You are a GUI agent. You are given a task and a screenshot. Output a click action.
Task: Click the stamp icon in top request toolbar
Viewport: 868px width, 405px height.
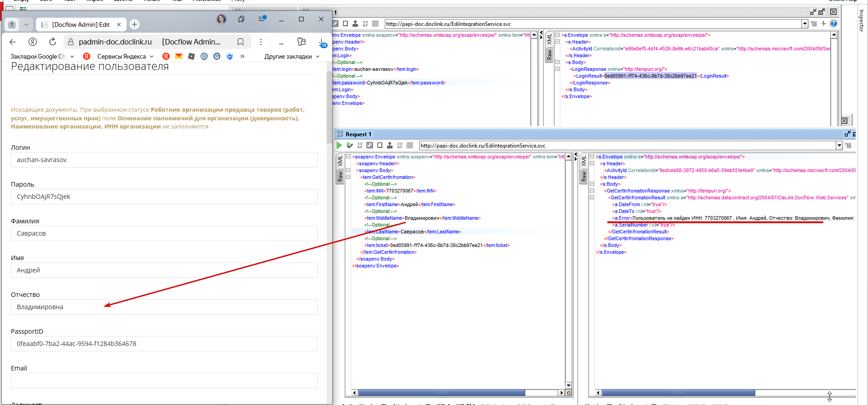click(x=355, y=24)
